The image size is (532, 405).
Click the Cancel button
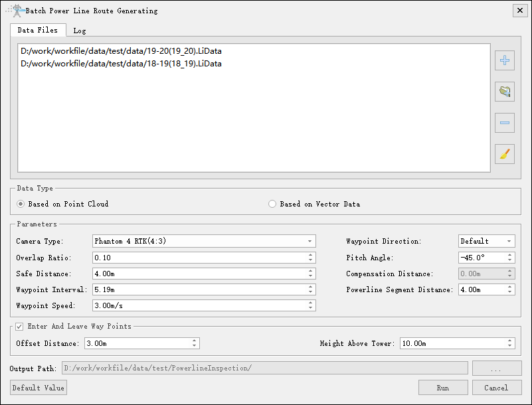495,388
